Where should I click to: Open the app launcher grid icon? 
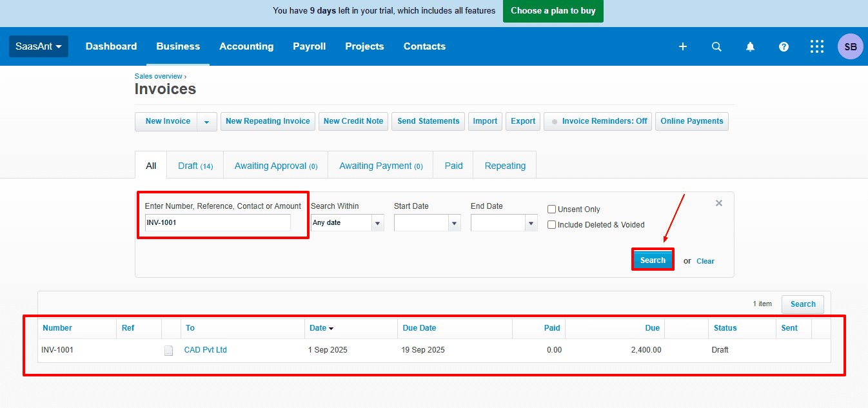tap(817, 46)
